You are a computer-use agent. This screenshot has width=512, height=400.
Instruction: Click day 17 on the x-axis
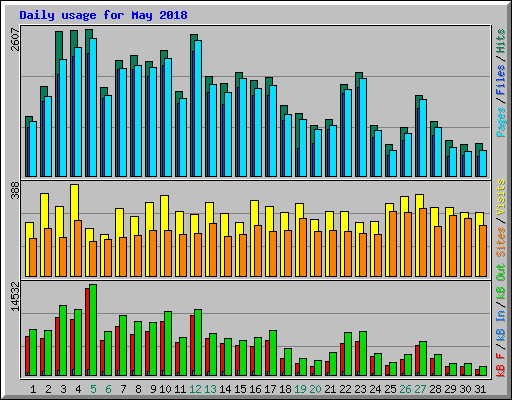[270, 389]
